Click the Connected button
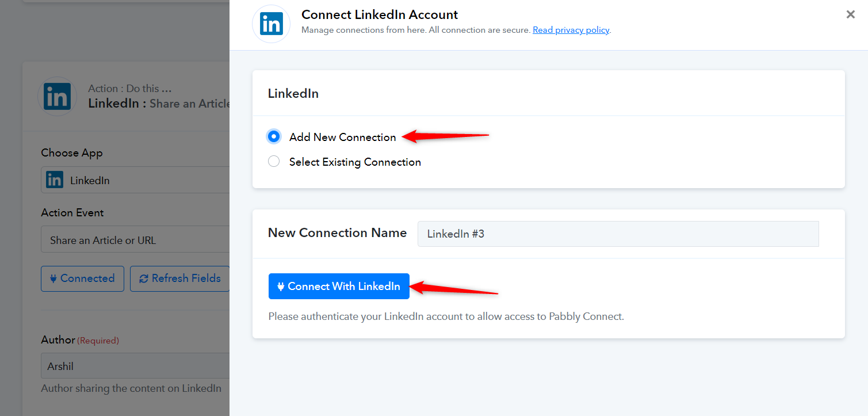The image size is (868, 416). [x=82, y=278]
